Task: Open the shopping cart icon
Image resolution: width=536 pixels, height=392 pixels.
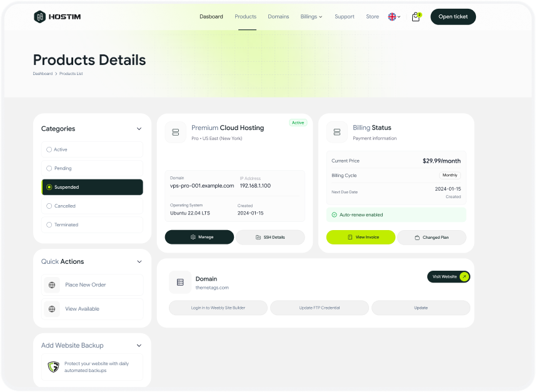Action: click(x=415, y=17)
